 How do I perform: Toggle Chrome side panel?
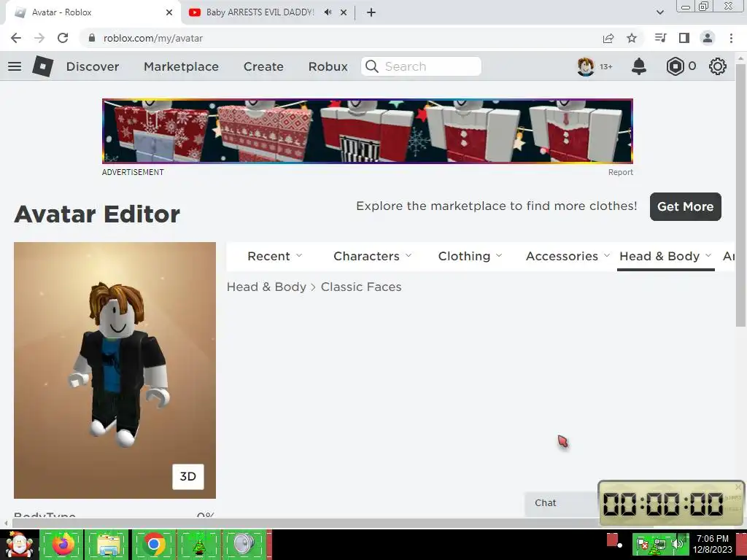[684, 38]
